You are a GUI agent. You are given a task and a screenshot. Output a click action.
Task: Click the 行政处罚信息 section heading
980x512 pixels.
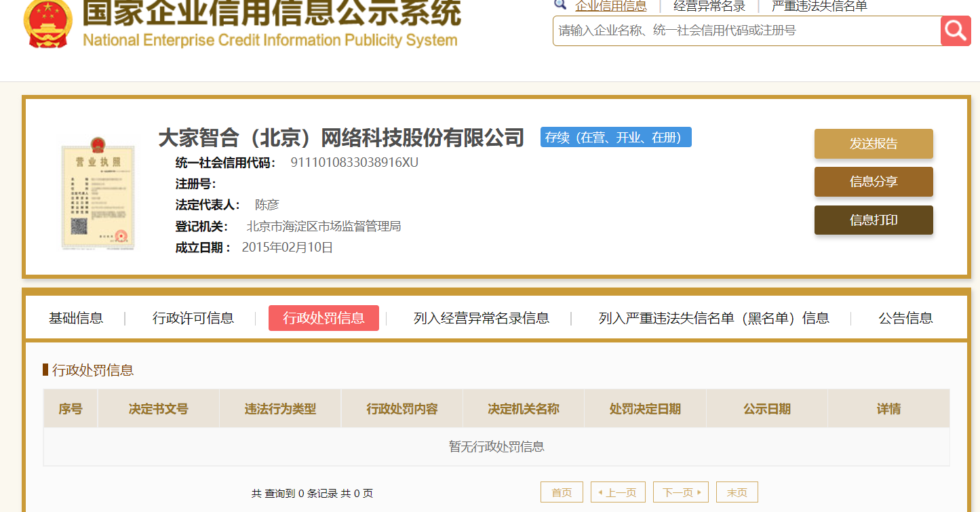click(x=93, y=370)
